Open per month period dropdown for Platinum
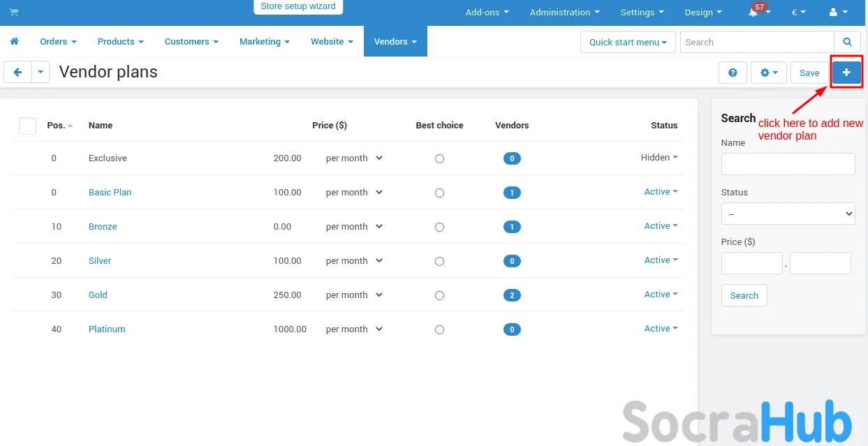868x446 pixels. pyautogui.click(x=354, y=329)
